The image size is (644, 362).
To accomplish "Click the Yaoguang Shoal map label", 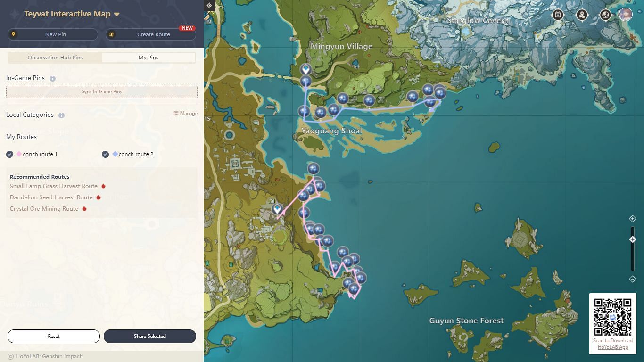I will click(x=332, y=131).
